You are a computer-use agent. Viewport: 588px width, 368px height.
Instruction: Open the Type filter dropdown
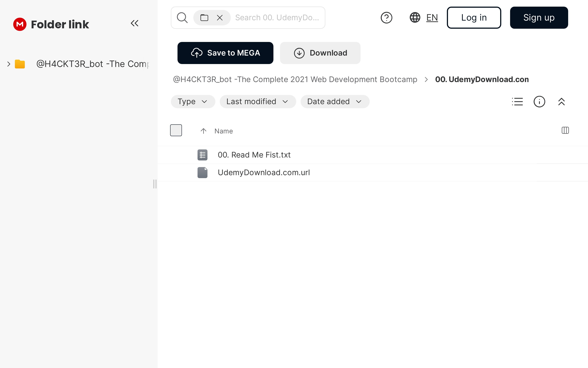point(193,102)
